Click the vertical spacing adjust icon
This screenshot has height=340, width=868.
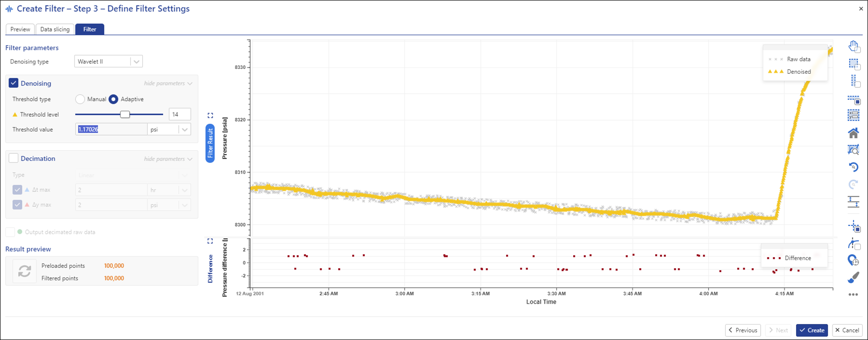click(x=853, y=202)
